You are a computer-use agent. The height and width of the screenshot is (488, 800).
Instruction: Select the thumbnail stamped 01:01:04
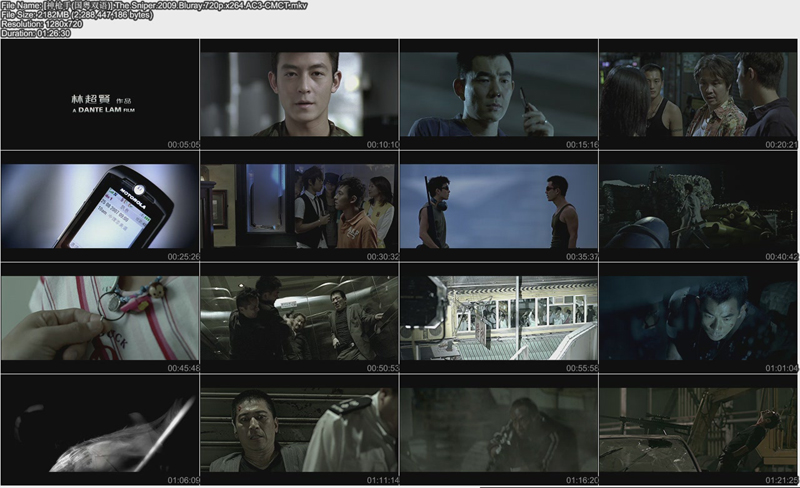(698, 318)
